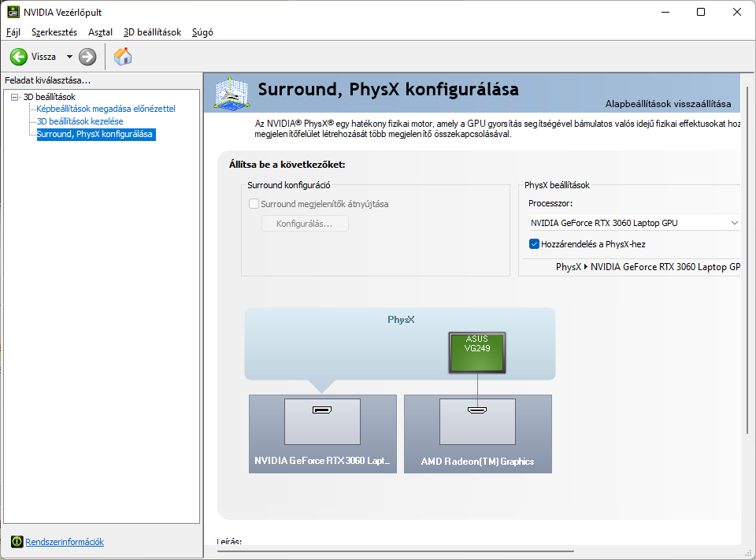This screenshot has height=560, width=756.
Task: Click the Konfigurálás... button
Action: (x=305, y=224)
